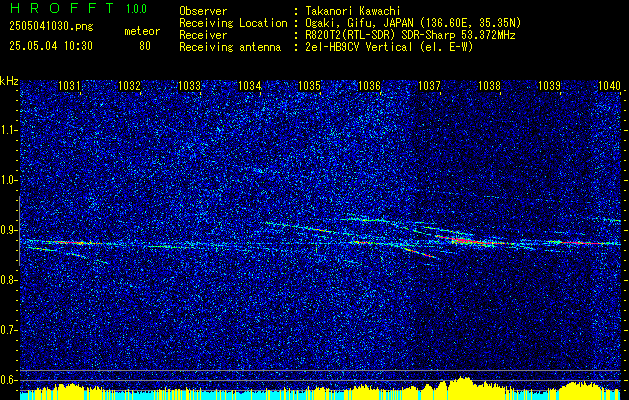Click the Receiving antenna label

[230, 47]
